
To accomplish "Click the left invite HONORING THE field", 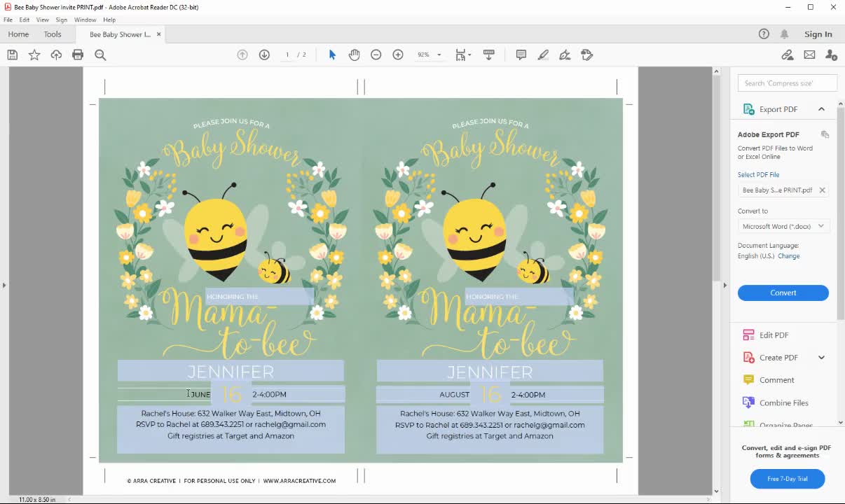I will [259, 296].
